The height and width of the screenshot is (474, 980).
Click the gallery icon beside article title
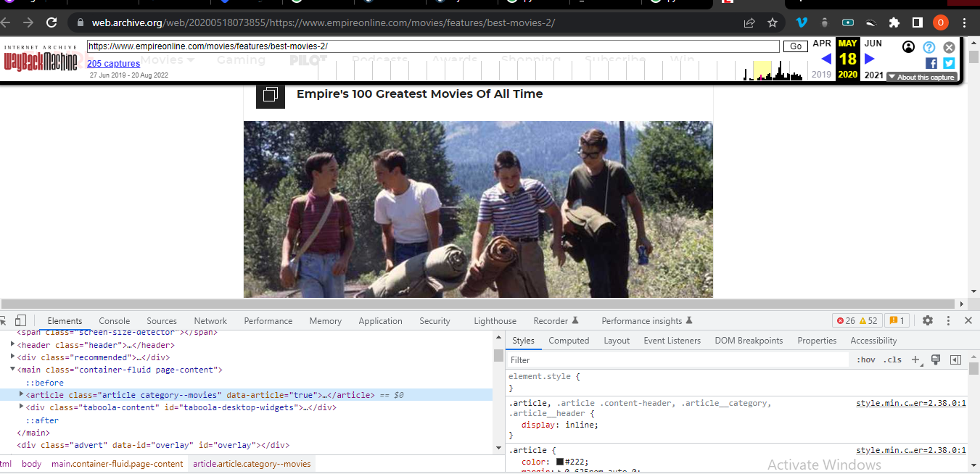(271, 94)
